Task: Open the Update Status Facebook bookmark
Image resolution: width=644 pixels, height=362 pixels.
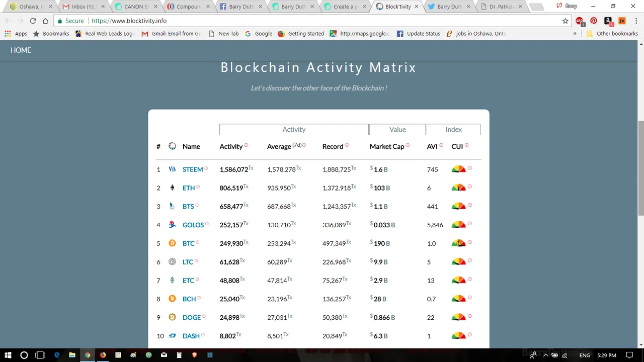Action: [x=419, y=34]
